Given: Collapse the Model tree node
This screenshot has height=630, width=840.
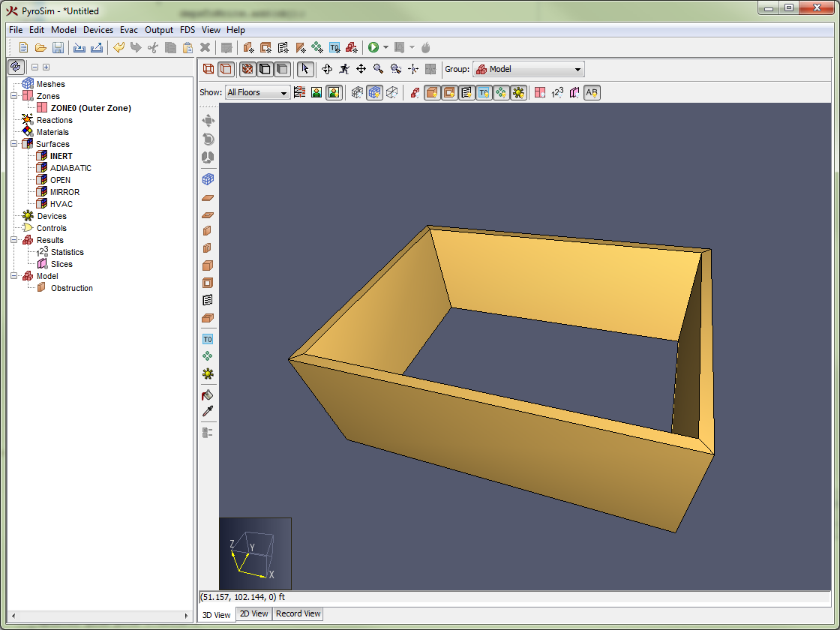Looking at the screenshot, I should 14,276.
